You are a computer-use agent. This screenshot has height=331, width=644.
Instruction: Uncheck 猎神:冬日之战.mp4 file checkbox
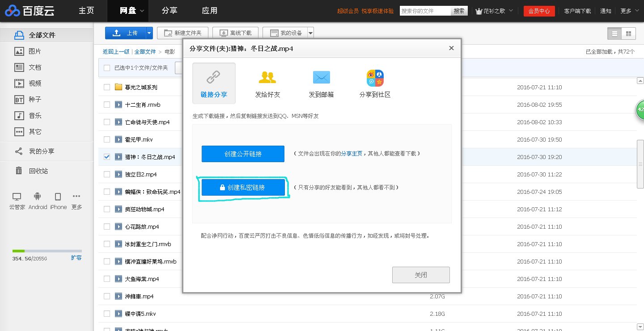106,157
